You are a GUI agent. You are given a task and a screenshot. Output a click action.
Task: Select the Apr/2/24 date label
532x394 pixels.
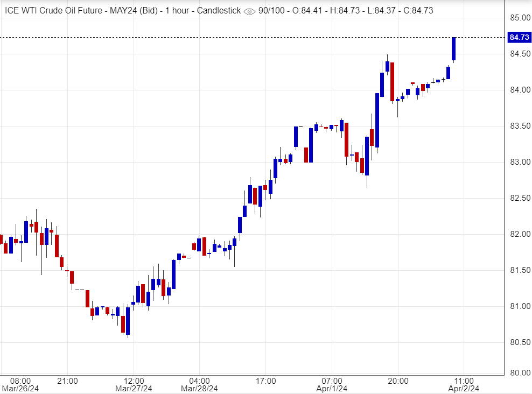(x=464, y=388)
